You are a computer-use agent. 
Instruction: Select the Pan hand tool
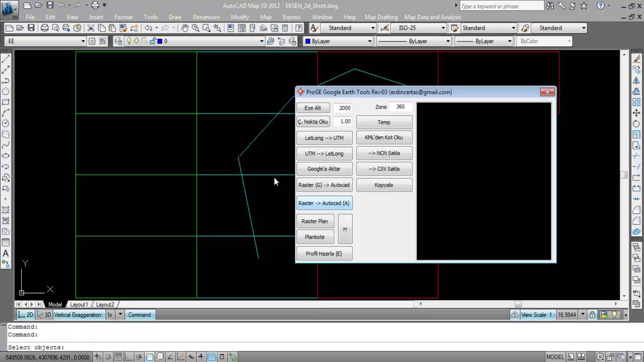click(185, 28)
